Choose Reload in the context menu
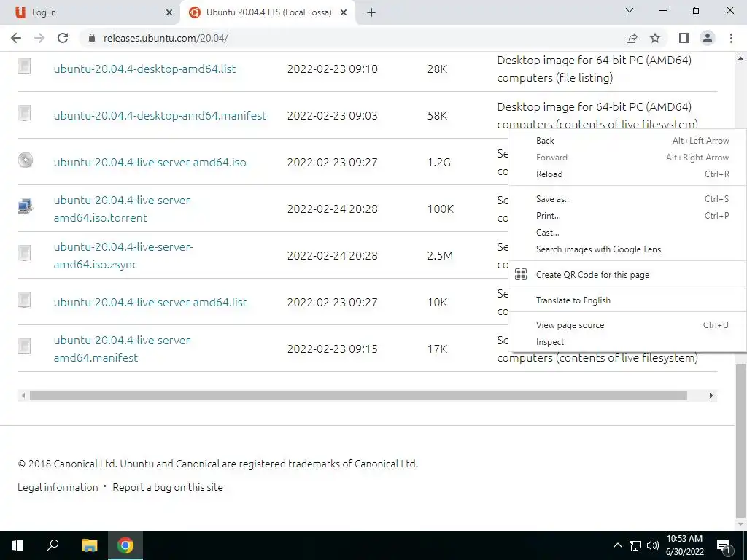747x560 pixels. point(627,174)
